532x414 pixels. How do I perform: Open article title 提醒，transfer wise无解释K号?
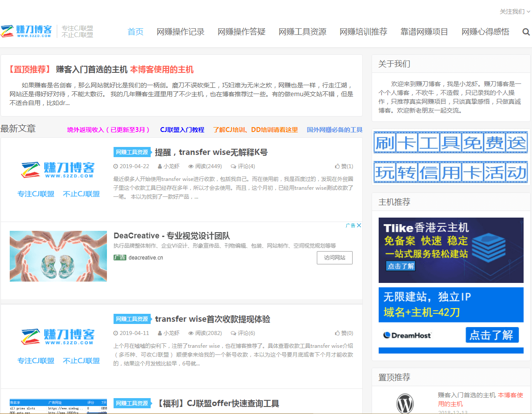pyautogui.click(x=211, y=152)
